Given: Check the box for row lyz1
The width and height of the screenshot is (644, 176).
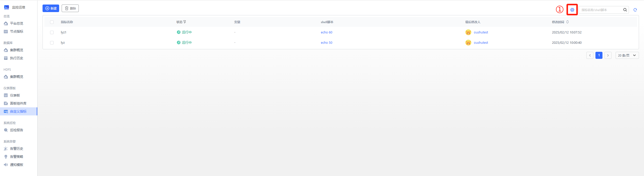Looking at the screenshot, I should point(52,32).
